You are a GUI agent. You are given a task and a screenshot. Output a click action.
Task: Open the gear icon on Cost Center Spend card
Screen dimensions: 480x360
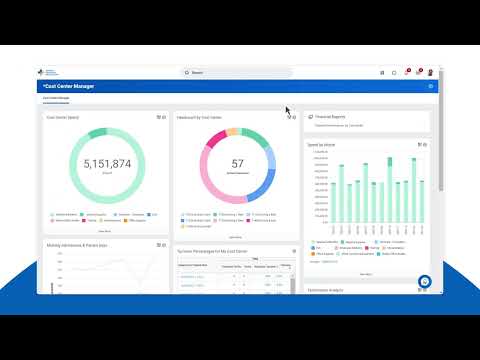coord(164,117)
